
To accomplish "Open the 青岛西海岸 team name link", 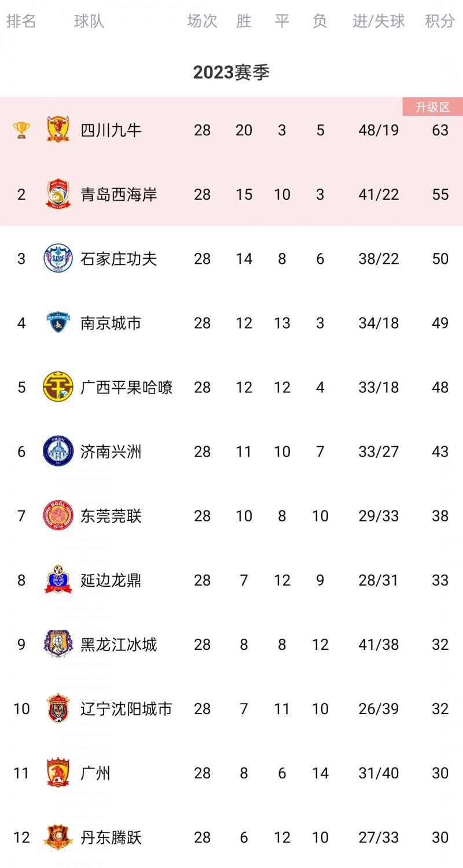I will (119, 194).
